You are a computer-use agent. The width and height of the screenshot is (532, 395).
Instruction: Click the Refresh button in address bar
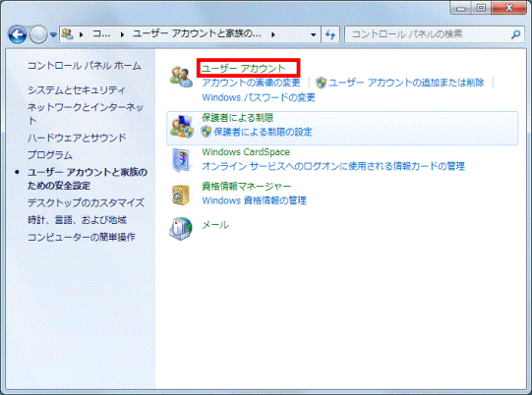click(x=330, y=34)
